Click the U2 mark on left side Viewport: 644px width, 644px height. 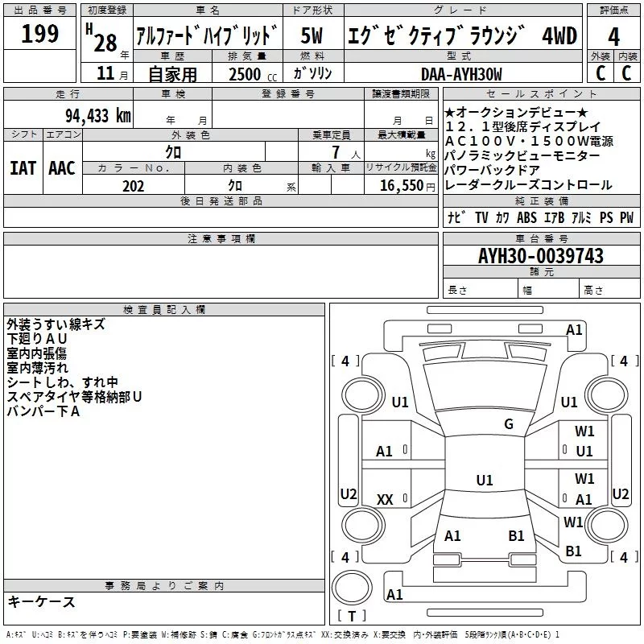tap(349, 493)
